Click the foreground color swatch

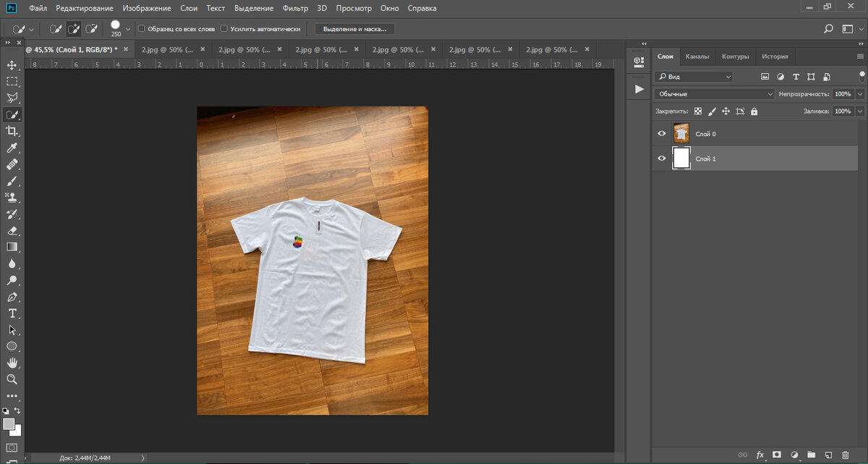[9, 423]
